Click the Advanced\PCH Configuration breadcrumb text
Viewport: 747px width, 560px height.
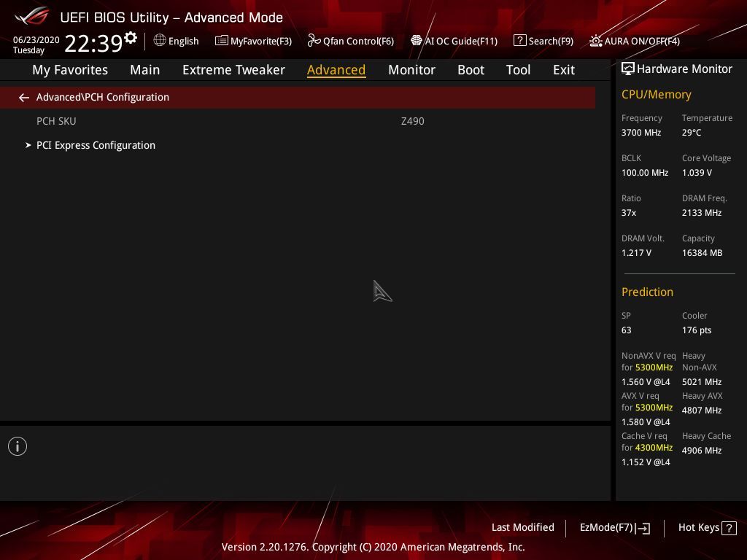(102, 97)
